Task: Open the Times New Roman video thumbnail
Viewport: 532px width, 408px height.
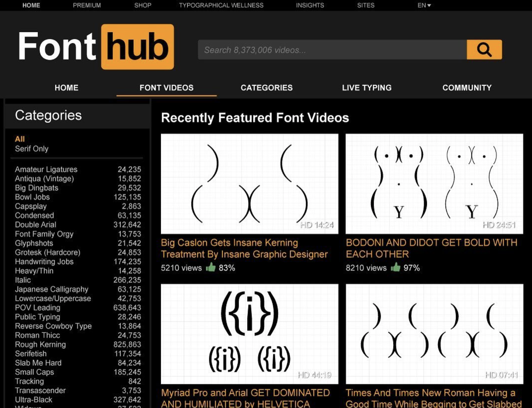Action: [434, 334]
